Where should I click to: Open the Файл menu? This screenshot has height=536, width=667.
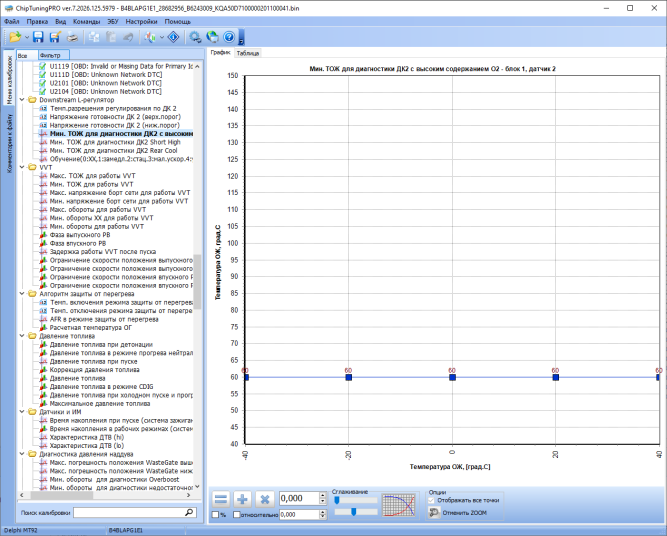pyautogui.click(x=12, y=21)
